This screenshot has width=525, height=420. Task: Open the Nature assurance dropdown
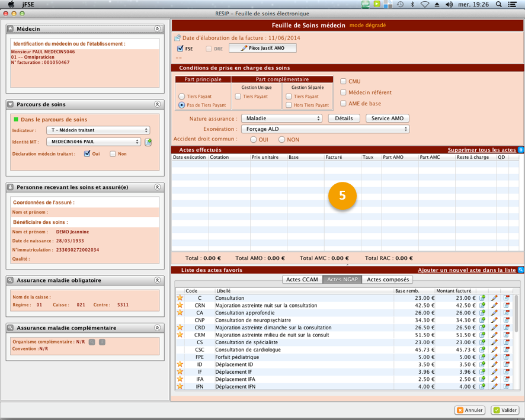point(281,118)
